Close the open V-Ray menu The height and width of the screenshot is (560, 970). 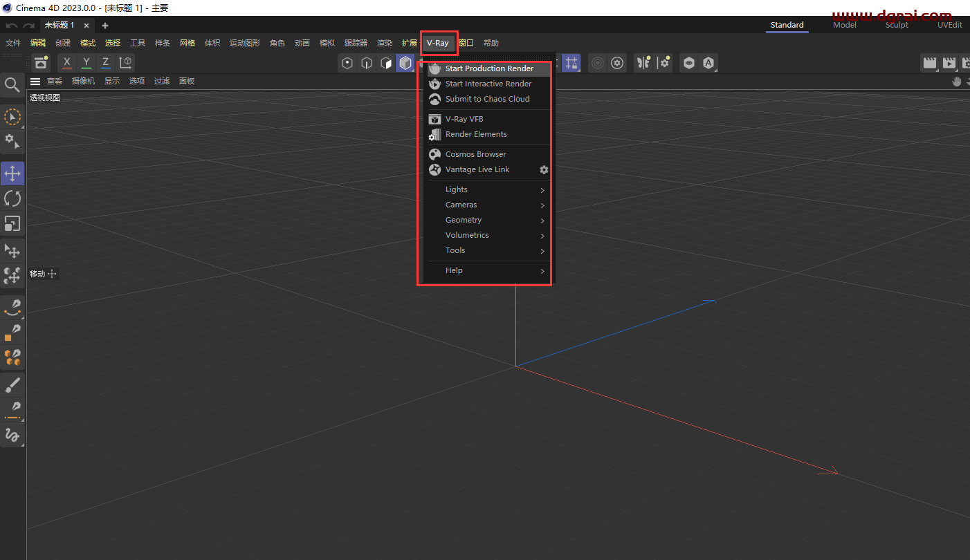pos(437,43)
